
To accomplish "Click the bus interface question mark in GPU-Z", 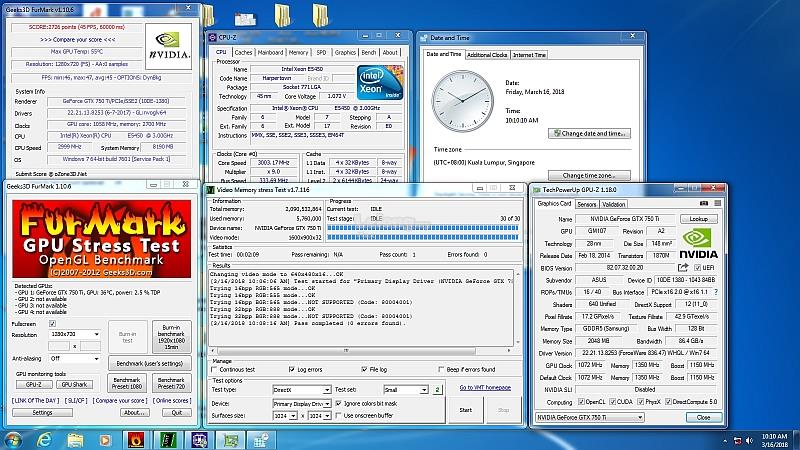I will 716,292.
